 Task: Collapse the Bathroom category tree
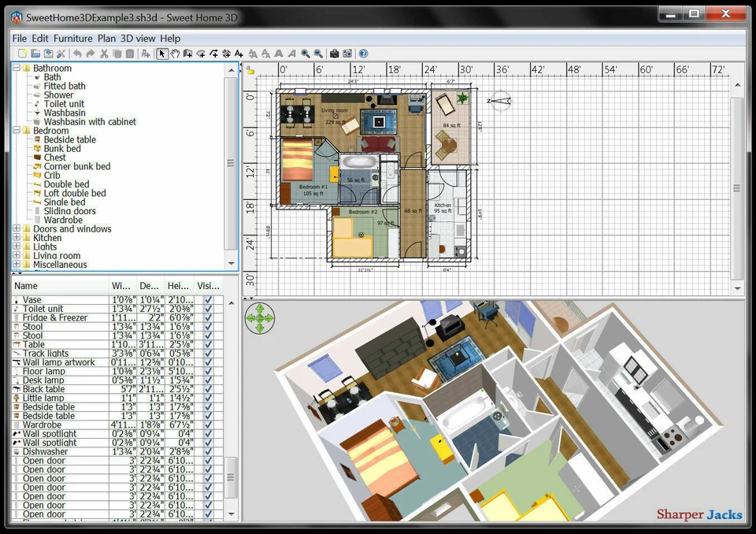(16, 68)
